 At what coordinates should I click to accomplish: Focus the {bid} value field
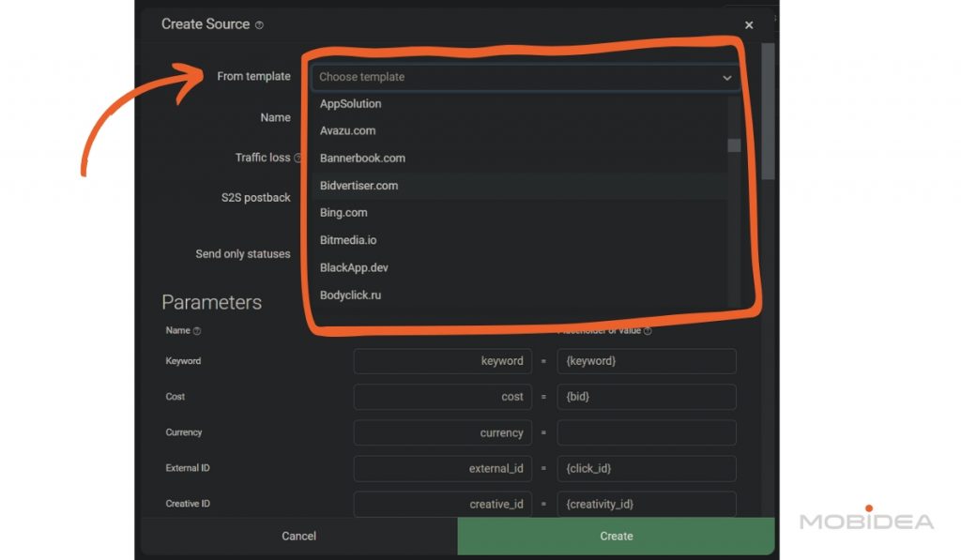tap(646, 396)
